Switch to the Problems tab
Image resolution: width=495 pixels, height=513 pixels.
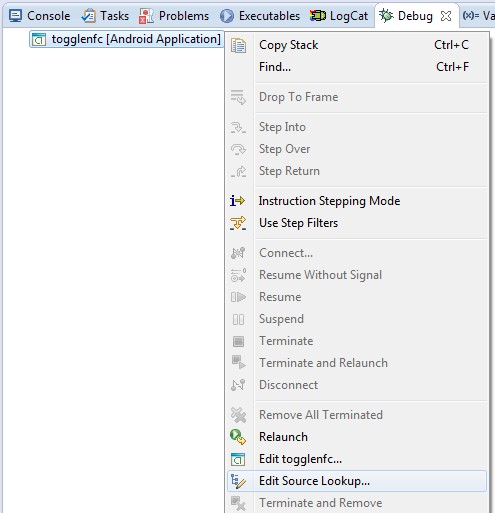point(174,16)
